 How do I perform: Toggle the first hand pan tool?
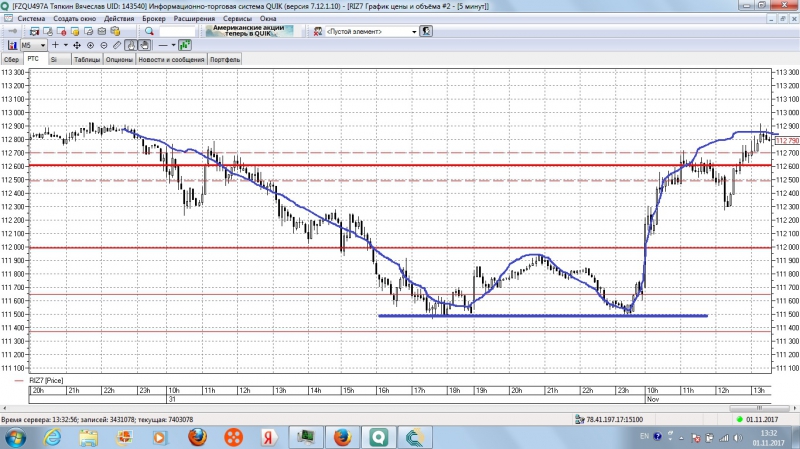pyautogui.click(x=131, y=45)
